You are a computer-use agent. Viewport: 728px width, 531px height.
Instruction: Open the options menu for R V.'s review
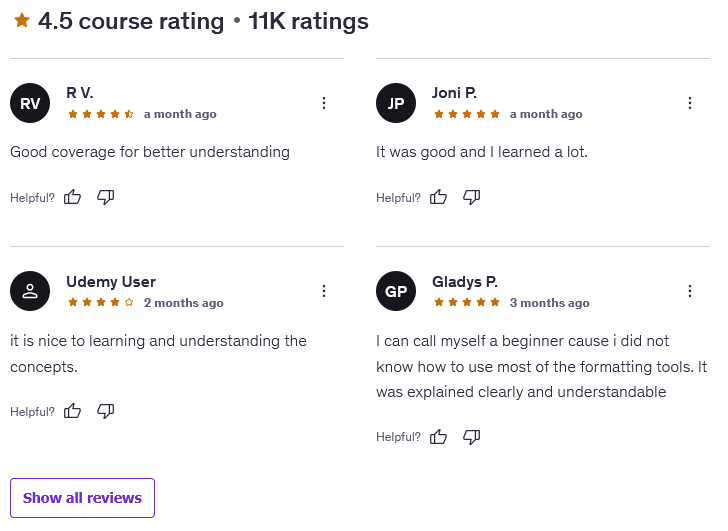click(x=324, y=103)
